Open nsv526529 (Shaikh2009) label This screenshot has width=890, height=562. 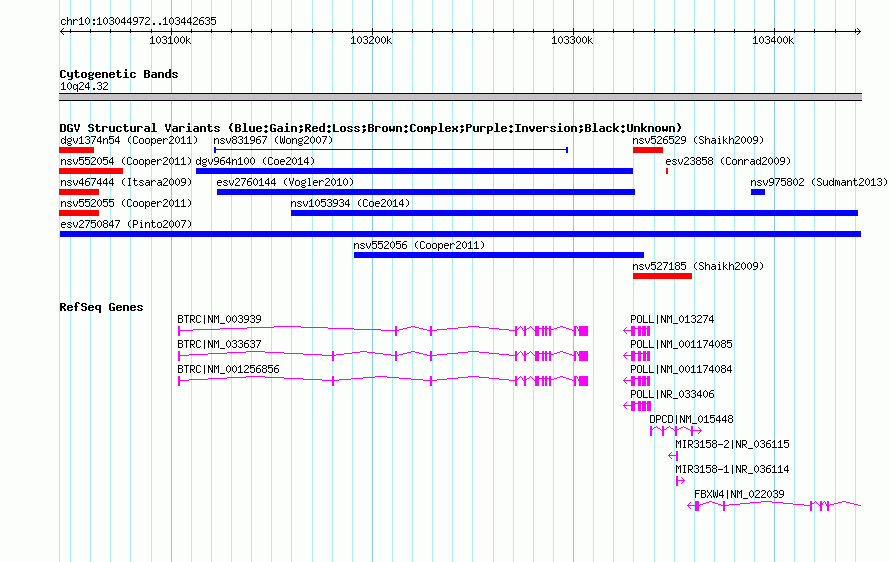click(698, 140)
